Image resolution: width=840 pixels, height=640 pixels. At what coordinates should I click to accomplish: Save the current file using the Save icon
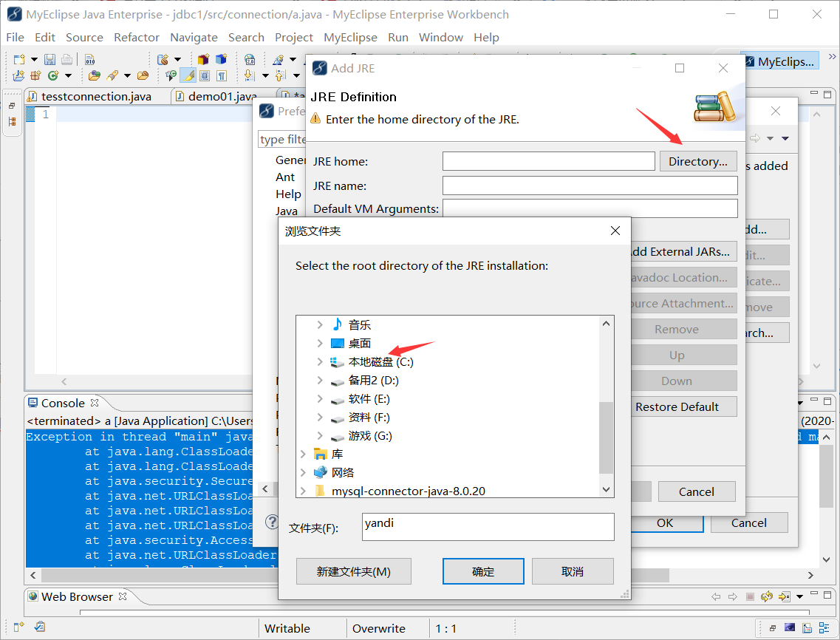[x=49, y=59]
